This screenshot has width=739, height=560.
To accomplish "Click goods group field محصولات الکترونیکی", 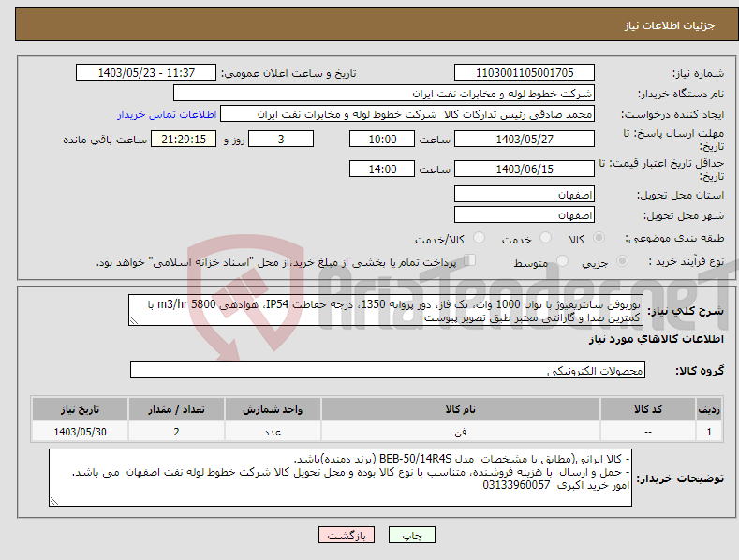I will [388, 370].
